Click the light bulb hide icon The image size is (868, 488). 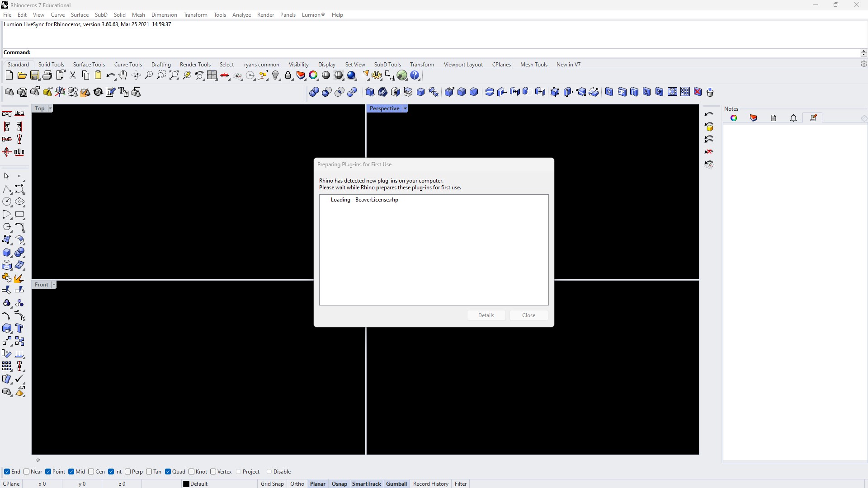(x=275, y=75)
